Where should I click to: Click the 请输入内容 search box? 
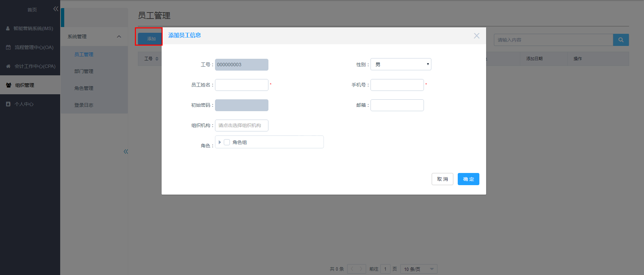(553, 40)
